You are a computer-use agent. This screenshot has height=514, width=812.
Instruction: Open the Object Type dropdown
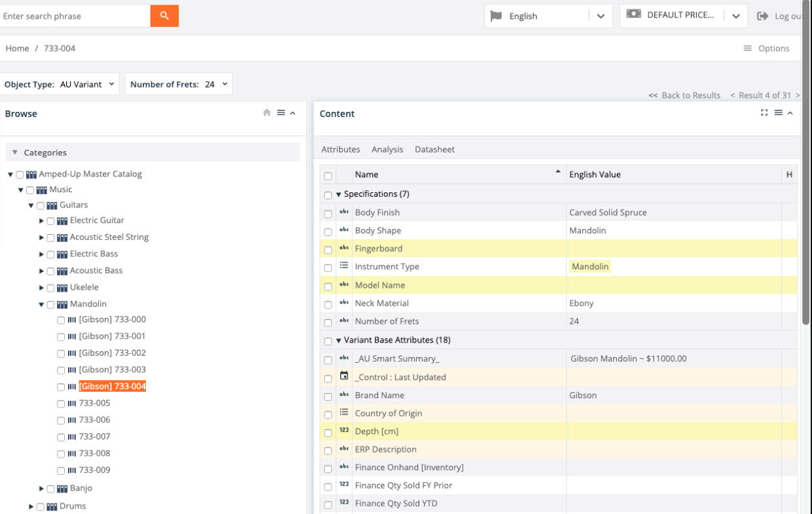[x=60, y=84]
